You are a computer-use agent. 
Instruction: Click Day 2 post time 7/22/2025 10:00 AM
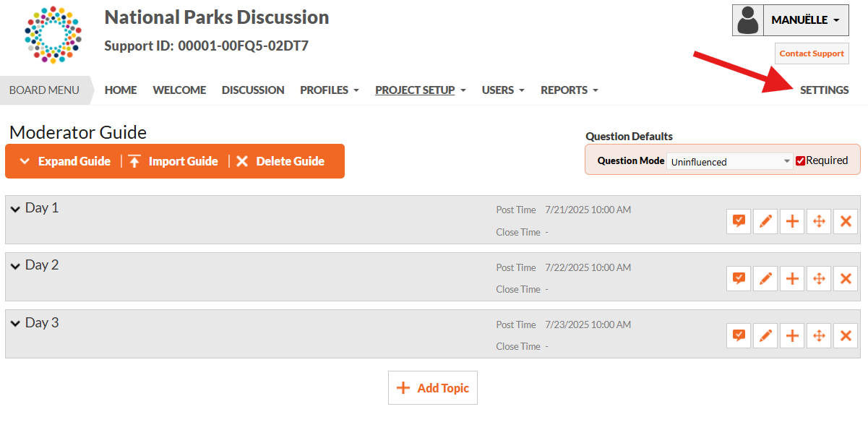(x=588, y=267)
